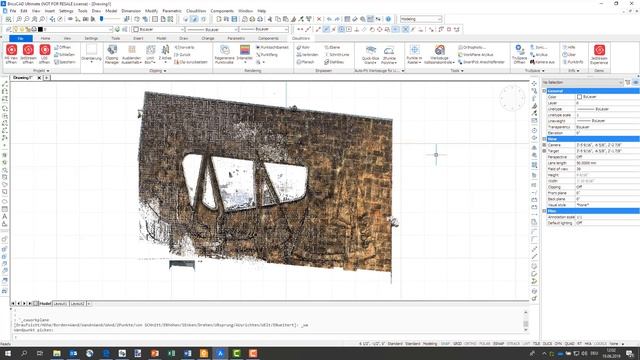
Task: Click the undo arrow in the top toolbar
Action: (x=329, y=19)
